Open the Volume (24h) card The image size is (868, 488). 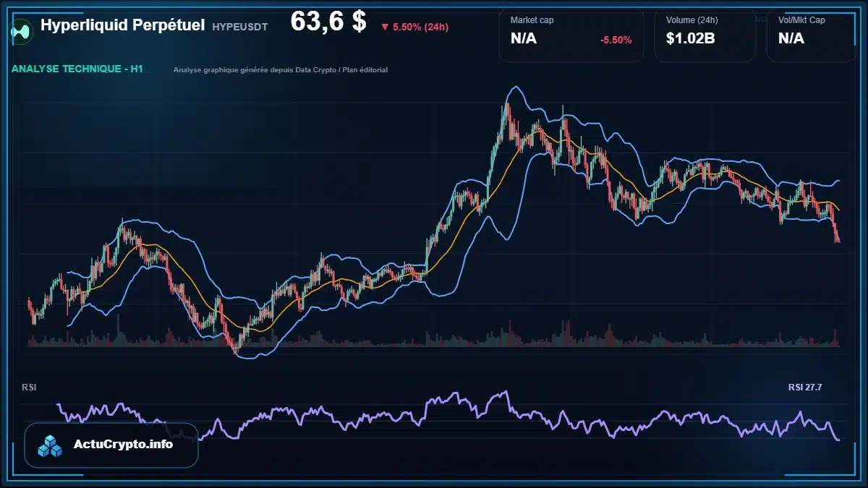pyautogui.click(x=705, y=36)
